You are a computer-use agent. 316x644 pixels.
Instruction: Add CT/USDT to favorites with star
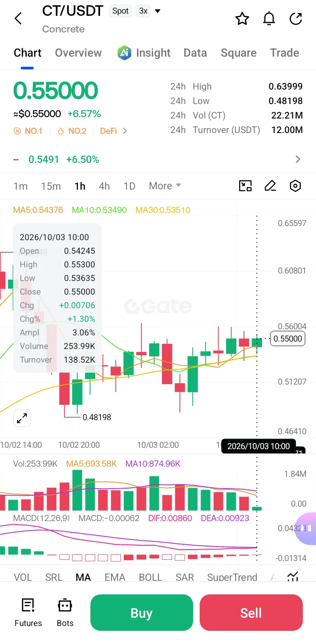coord(242,18)
